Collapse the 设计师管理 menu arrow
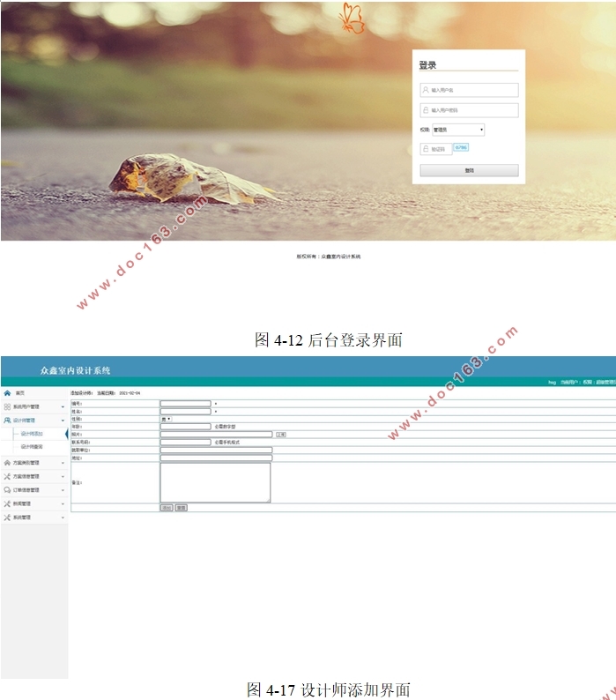This screenshot has height=700, width=616. pyautogui.click(x=63, y=421)
